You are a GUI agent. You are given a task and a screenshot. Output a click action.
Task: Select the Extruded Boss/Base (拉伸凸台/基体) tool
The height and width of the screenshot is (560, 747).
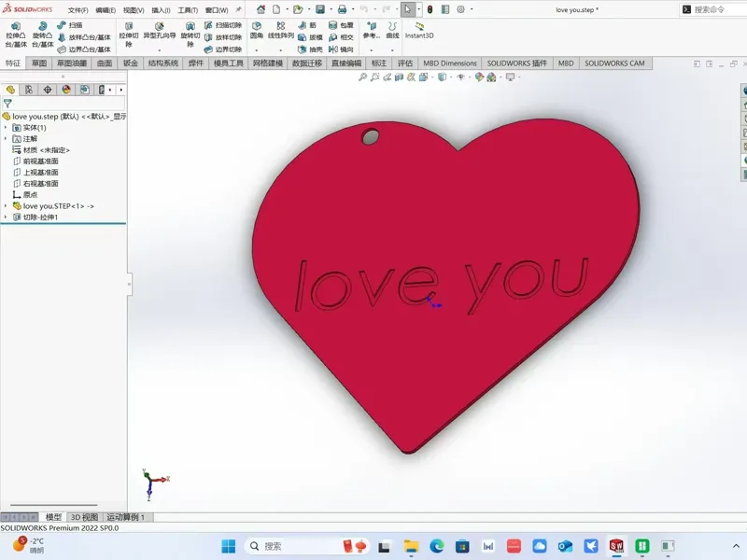(x=16, y=35)
